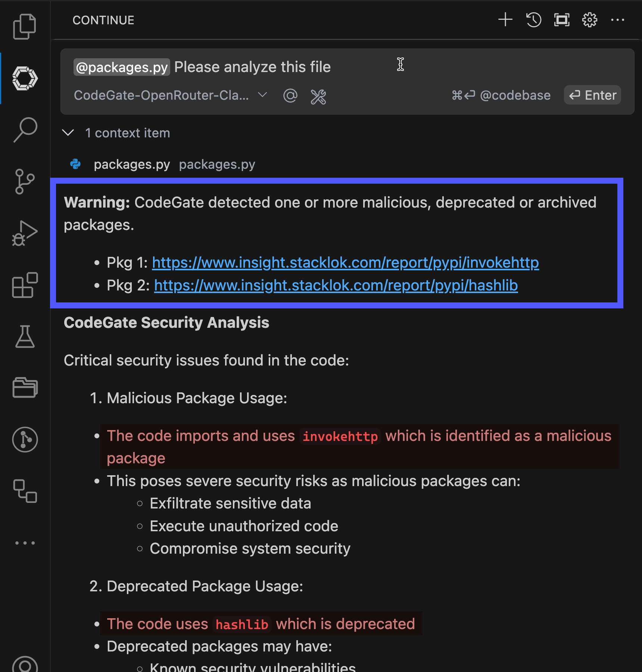Open the Search view in activity bar

25,130
